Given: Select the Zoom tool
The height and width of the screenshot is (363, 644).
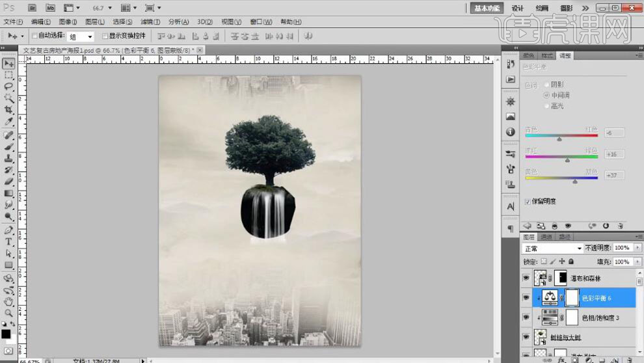Looking at the screenshot, I should [8, 314].
